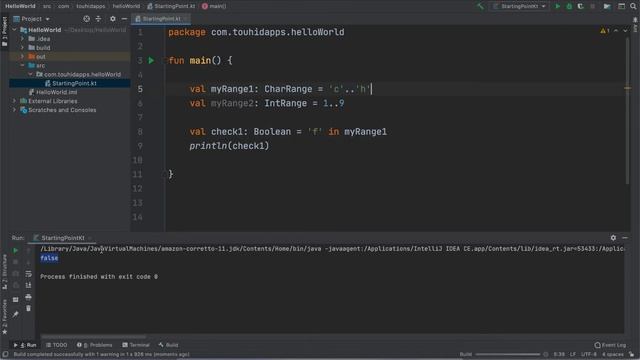
Task: Click the Build project hammer icon
Action: [x=480, y=6]
